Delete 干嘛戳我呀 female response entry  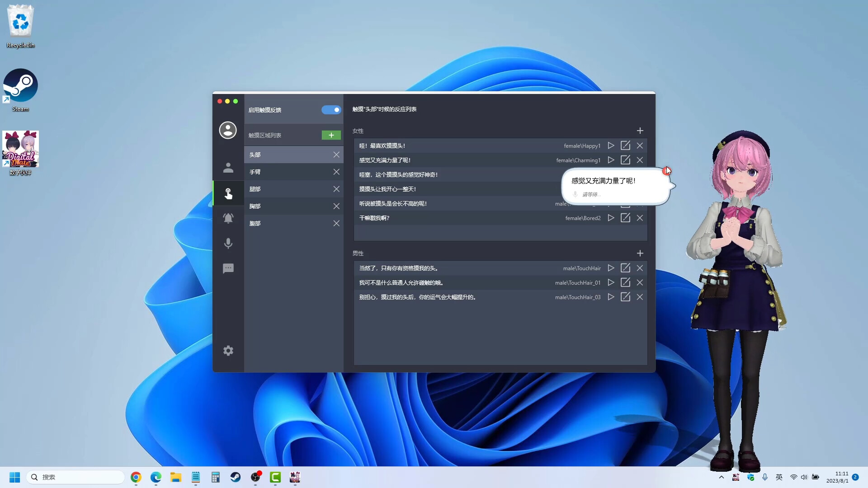click(x=640, y=217)
